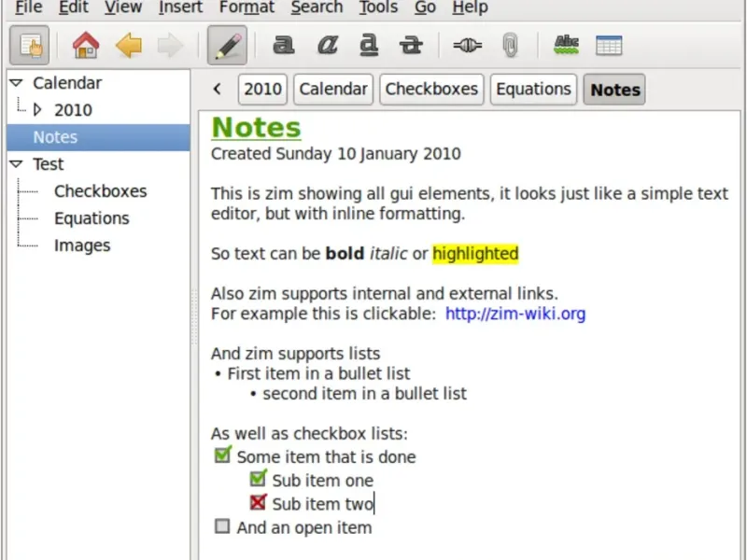Toggle the crossed 'Sub item two' checkbox

pyautogui.click(x=258, y=502)
